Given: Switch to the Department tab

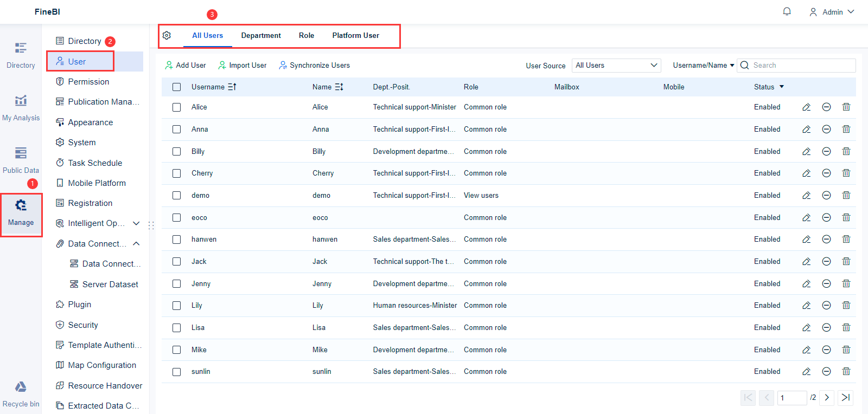Looking at the screenshot, I should (x=261, y=35).
